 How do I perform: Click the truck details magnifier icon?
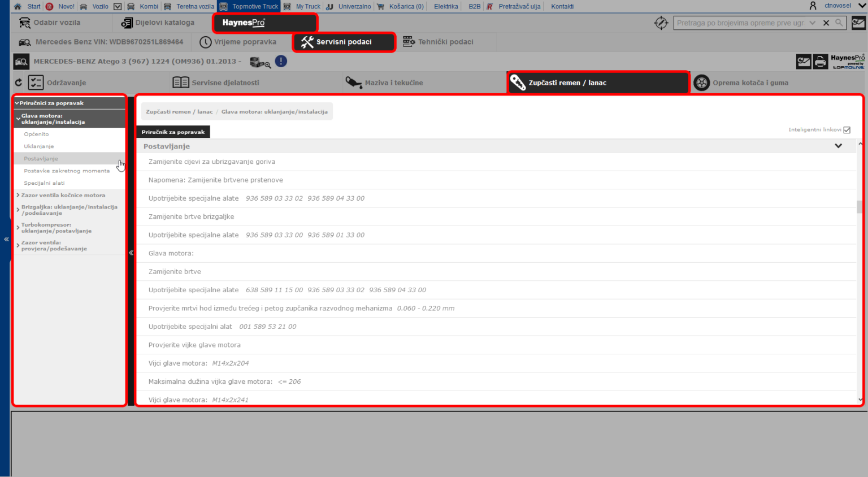[x=260, y=62]
